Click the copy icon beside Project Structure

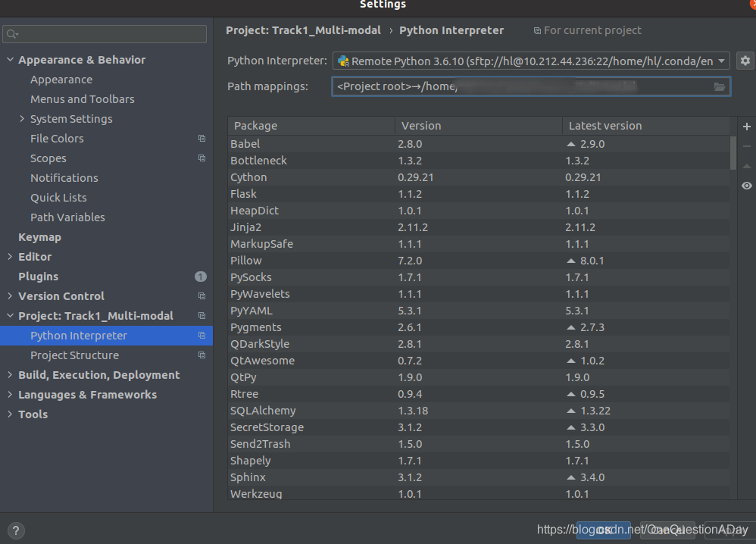click(x=201, y=355)
